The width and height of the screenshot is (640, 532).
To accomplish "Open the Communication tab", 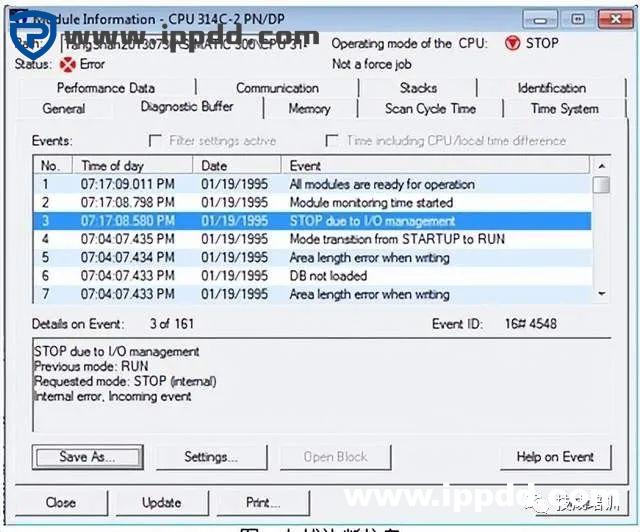I will coord(277,88).
